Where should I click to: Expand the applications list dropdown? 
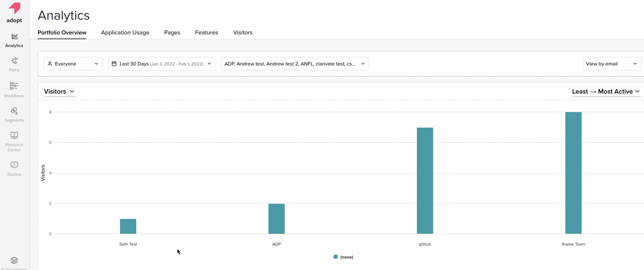pyautogui.click(x=295, y=64)
